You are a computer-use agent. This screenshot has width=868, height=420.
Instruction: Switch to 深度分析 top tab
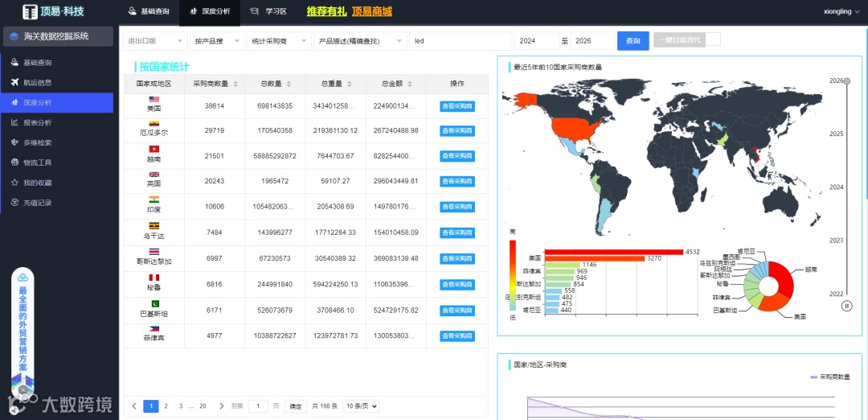210,11
